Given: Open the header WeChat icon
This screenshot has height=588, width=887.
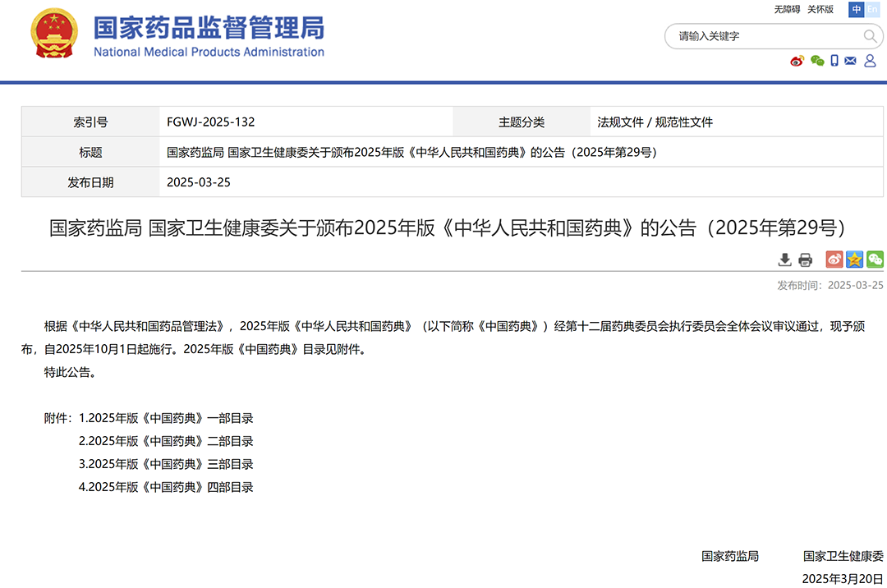Looking at the screenshot, I should coord(817,61).
